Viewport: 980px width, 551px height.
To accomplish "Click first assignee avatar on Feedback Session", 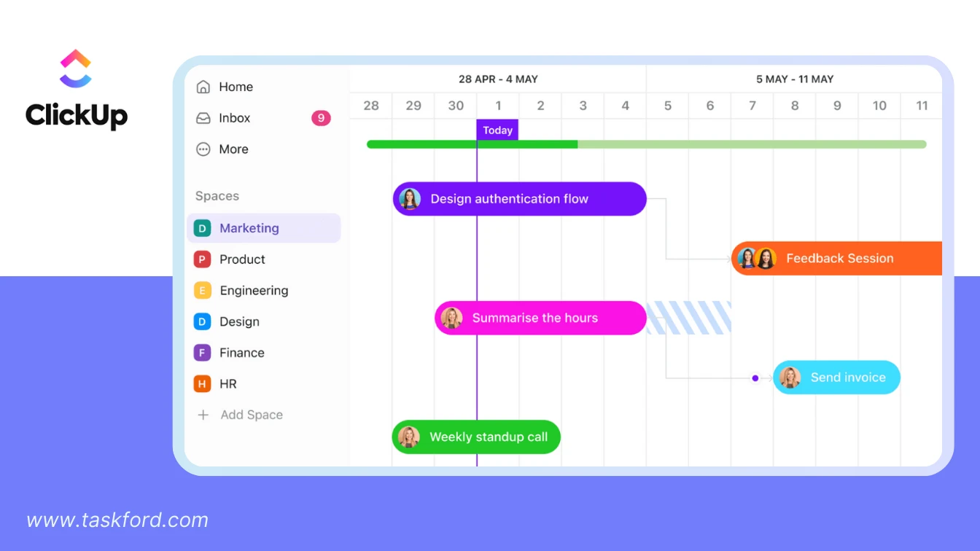I will (747, 259).
